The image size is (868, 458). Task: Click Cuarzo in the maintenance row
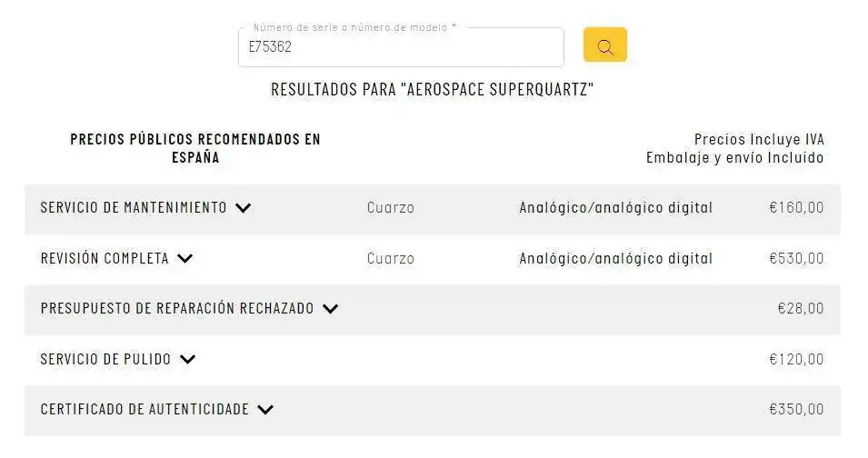[x=390, y=207]
